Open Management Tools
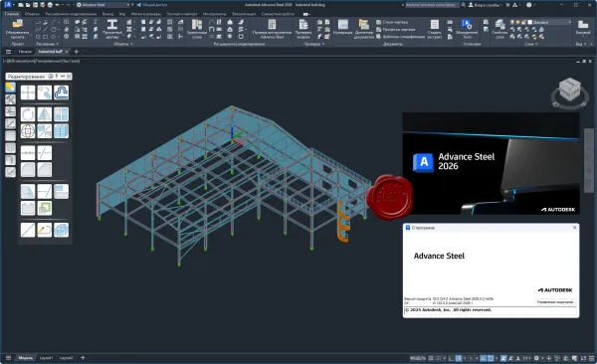Viewport: 597px width, 364px height. point(467,29)
